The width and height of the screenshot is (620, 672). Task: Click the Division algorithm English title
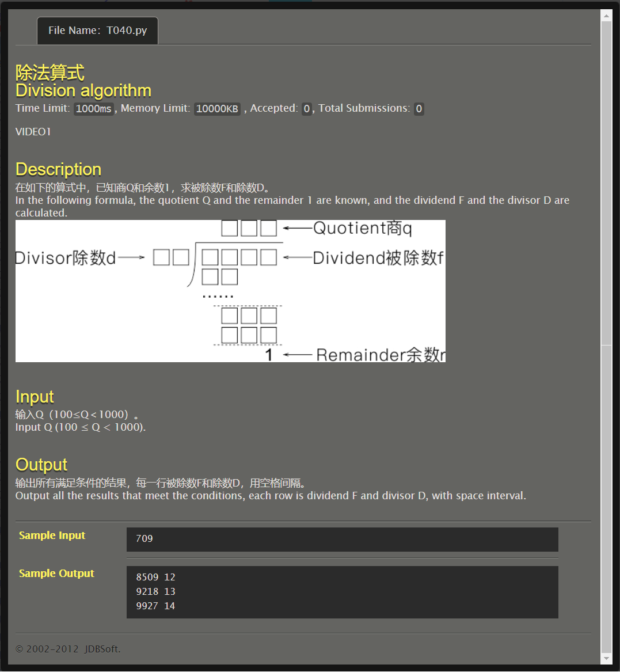coord(83,90)
